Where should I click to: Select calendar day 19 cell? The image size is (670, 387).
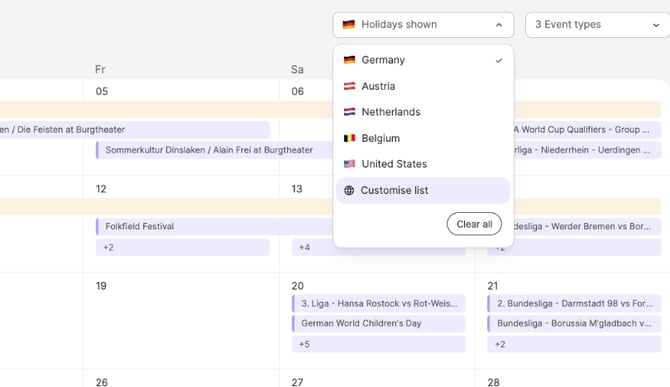(x=181, y=320)
